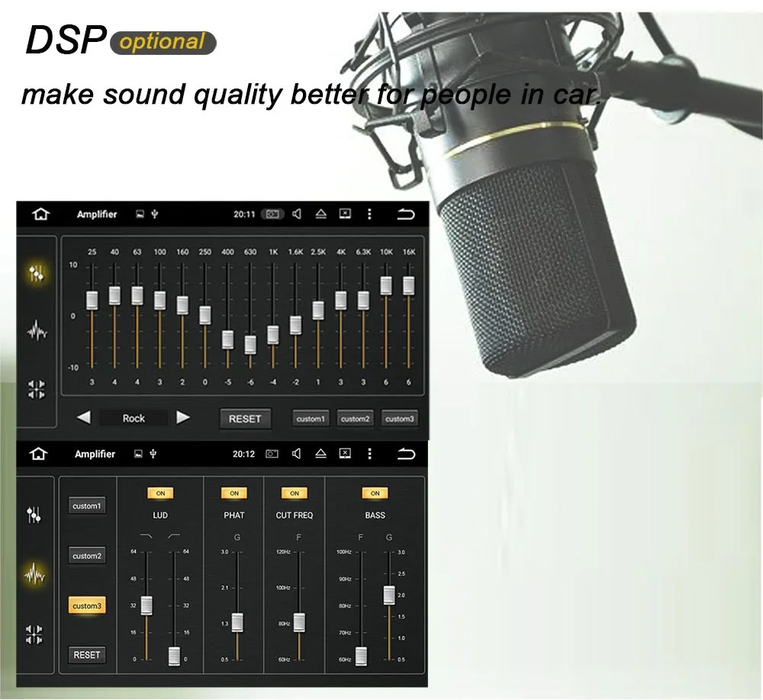This screenshot has width=763, height=700.
Task: Select the highlighted waveform tab in the lower screen sidebar
Action: click(x=34, y=574)
